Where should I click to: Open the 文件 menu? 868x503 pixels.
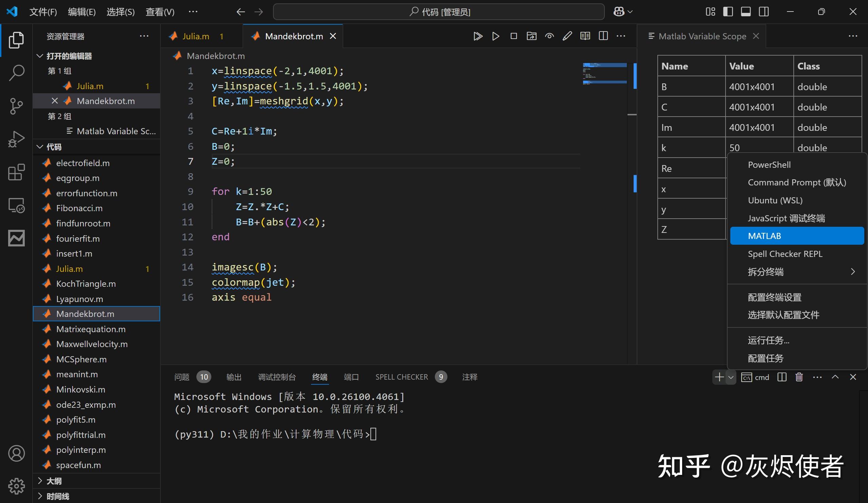[x=43, y=12]
